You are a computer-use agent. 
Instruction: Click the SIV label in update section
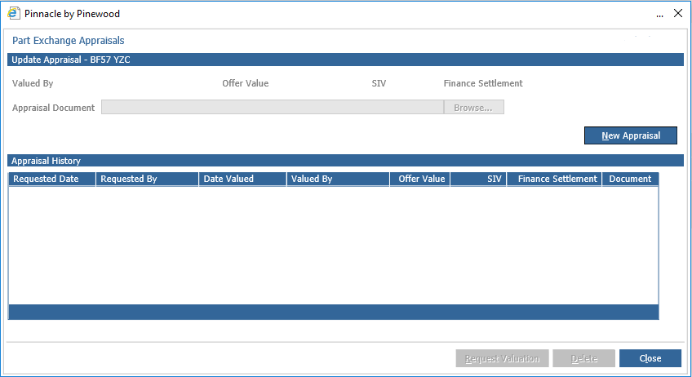coord(379,83)
